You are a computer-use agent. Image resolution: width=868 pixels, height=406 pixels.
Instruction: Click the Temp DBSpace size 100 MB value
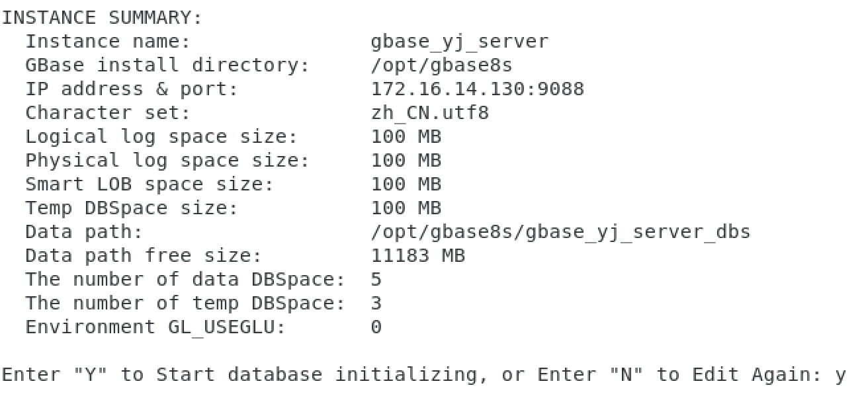[x=406, y=208]
